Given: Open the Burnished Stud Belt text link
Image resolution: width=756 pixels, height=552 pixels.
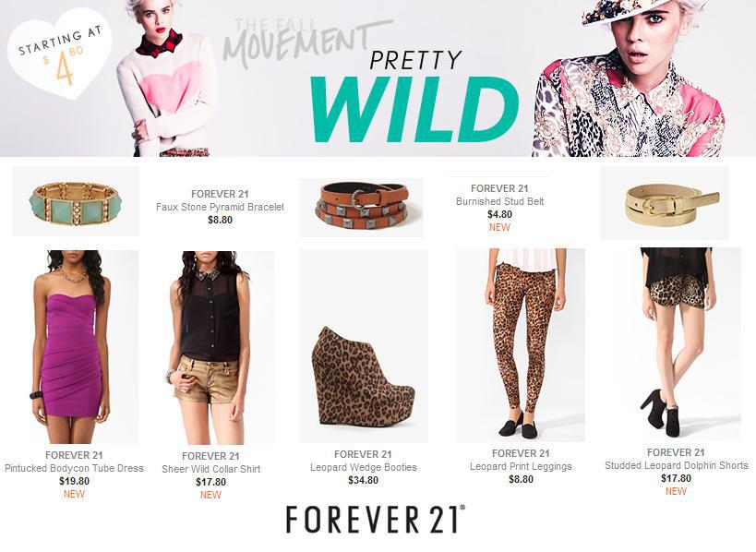Looking at the screenshot, I should tap(500, 201).
